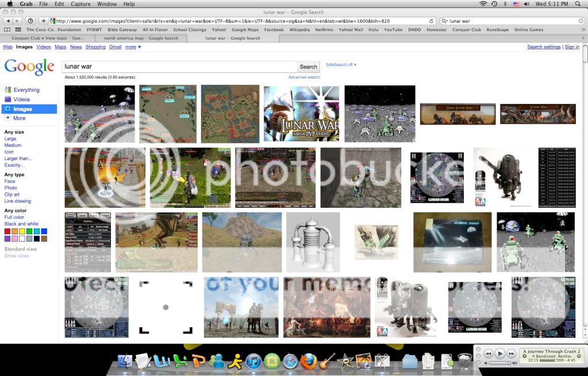Click the Sign in link

pyautogui.click(x=572, y=47)
